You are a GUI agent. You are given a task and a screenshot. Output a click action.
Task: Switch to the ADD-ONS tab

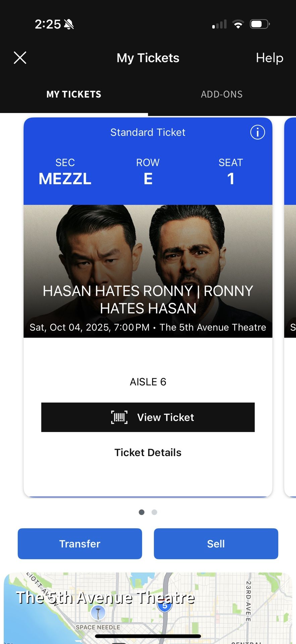pyautogui.click(x=222, y=94)
